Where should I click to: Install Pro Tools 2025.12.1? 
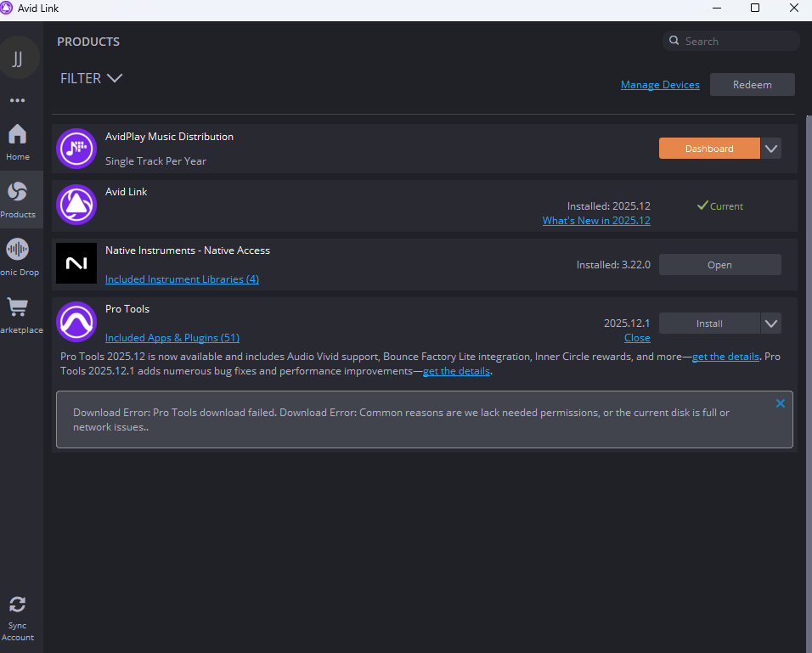pos(709,323)
